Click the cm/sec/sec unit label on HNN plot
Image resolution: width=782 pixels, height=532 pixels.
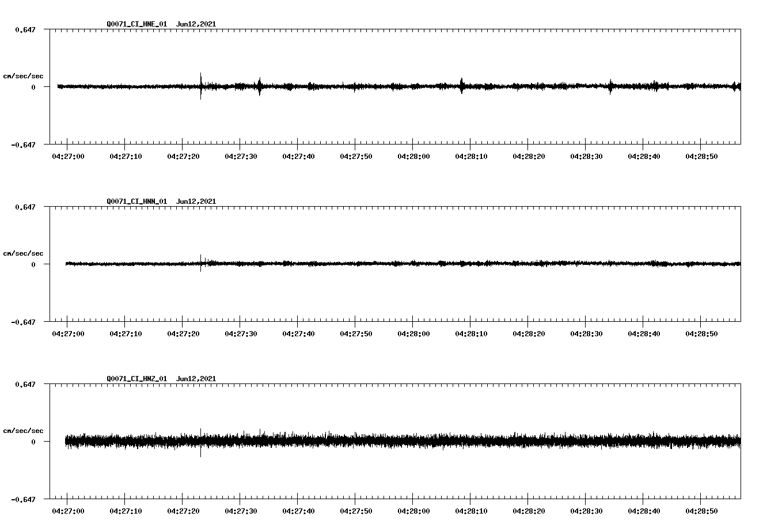click(x=23, y=253)
